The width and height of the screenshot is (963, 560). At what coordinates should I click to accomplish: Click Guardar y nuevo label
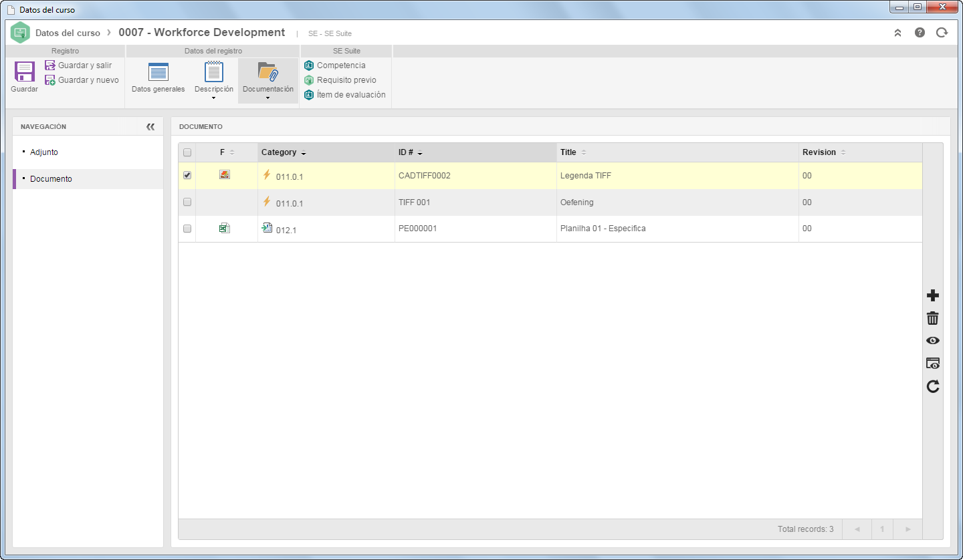coord(88,80)
